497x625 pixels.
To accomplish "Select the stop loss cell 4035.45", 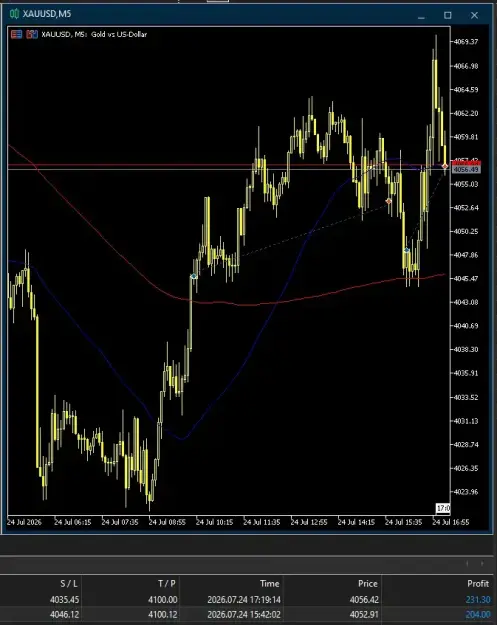I will click(64, 599).
